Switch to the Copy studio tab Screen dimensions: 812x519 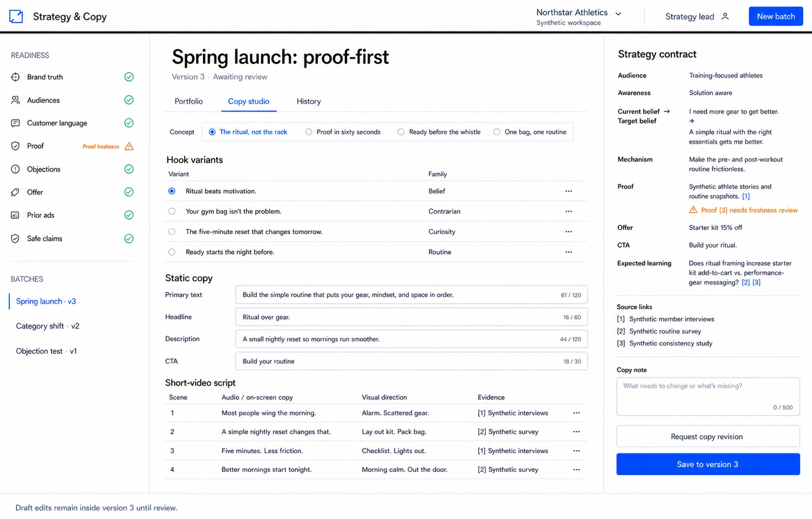click(x=249, y=101)
